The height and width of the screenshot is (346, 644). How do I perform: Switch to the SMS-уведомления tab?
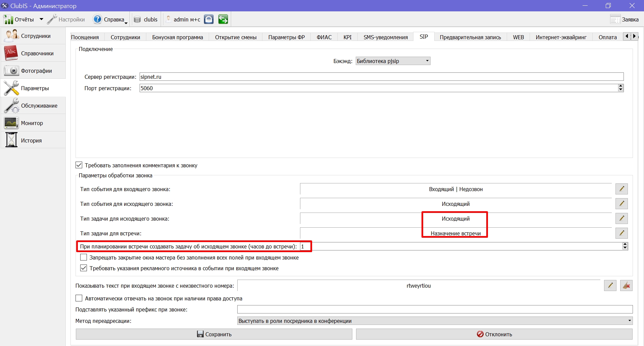(386, 37)
